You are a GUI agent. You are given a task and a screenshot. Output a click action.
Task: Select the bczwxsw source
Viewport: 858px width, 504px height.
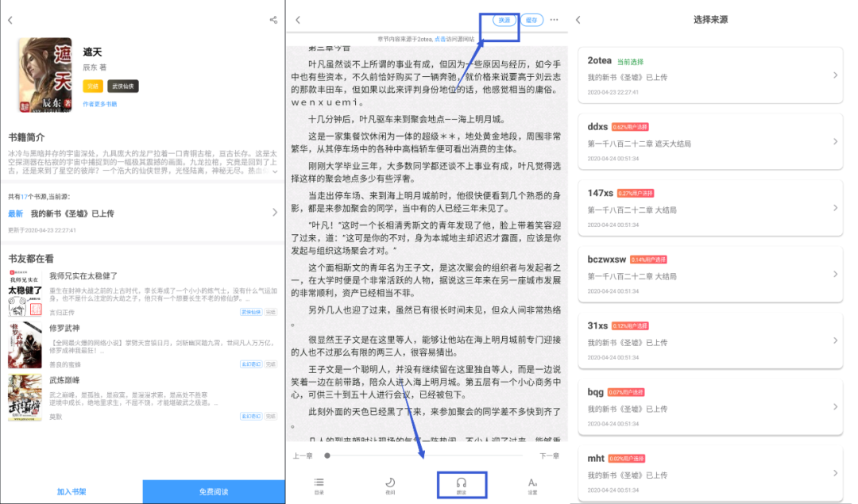point(710,274)
